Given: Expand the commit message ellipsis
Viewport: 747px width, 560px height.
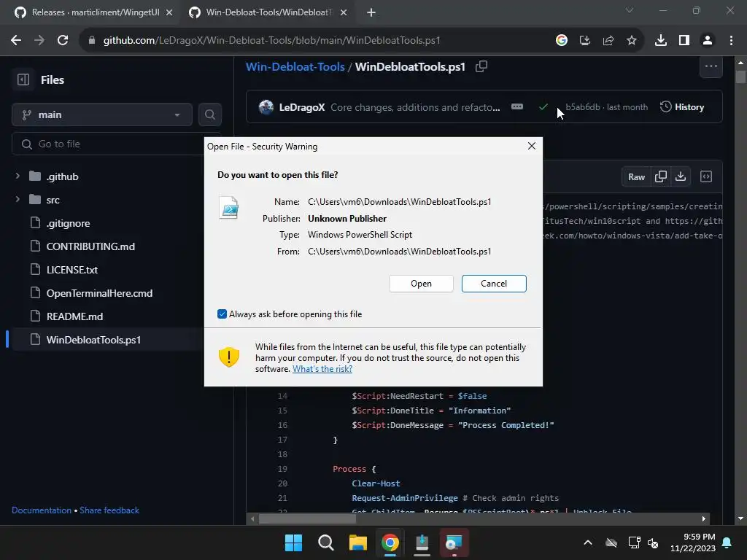Looking at the screenshot, I should (x=517, y=106).
